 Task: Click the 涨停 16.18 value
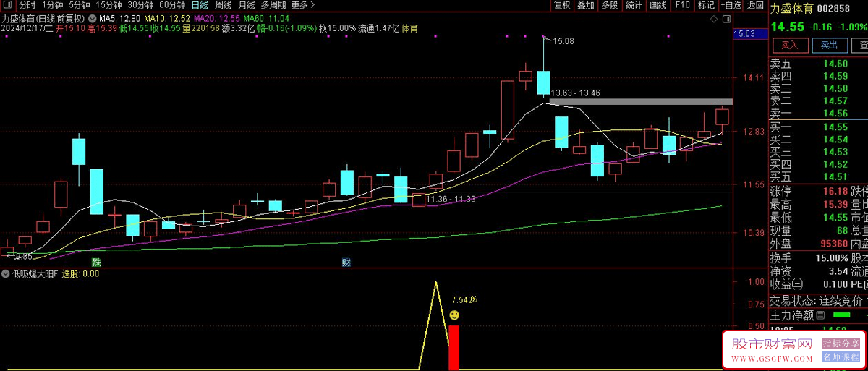click(834, 191)
